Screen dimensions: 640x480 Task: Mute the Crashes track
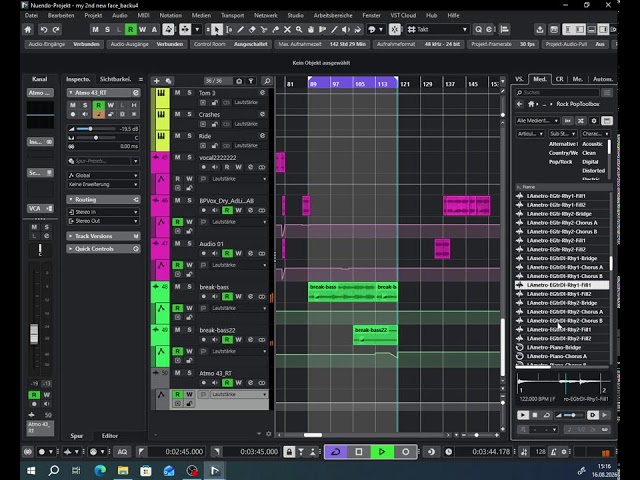178,114
